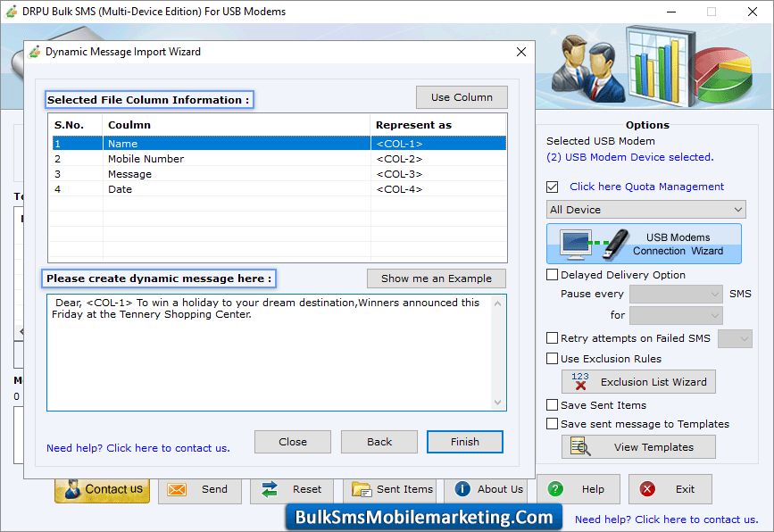Open the Retry attempts count dropdown

735,338
